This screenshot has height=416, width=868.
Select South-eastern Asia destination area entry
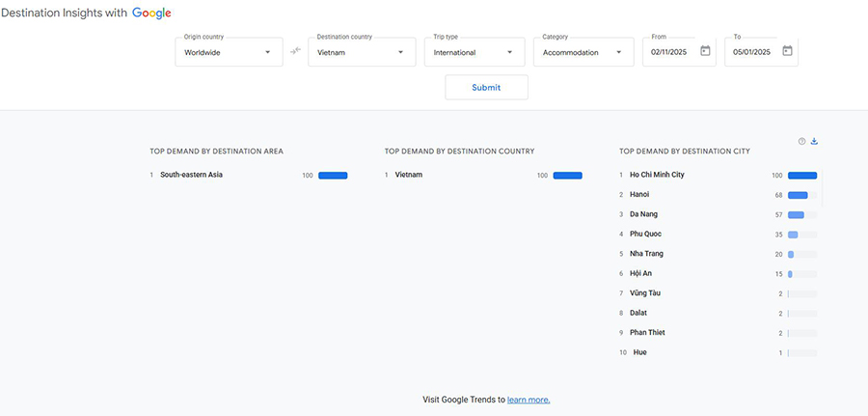tap(192, 175)
